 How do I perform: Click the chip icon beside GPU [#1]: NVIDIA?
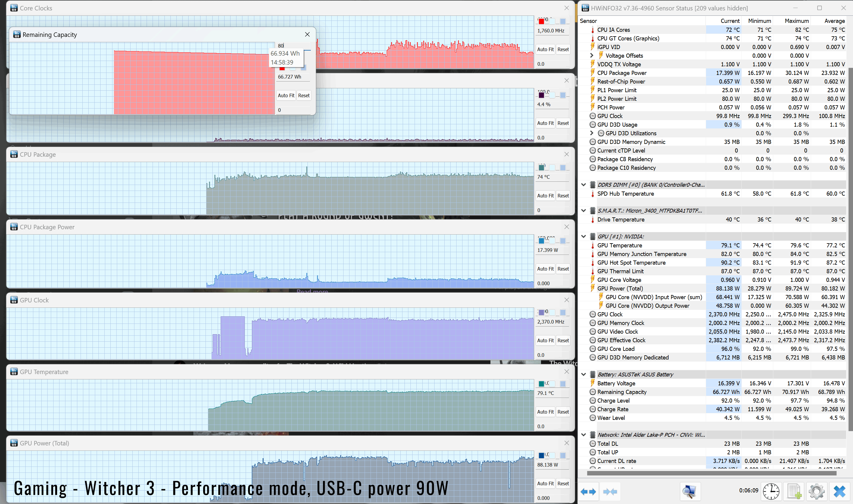click(592, 236)
